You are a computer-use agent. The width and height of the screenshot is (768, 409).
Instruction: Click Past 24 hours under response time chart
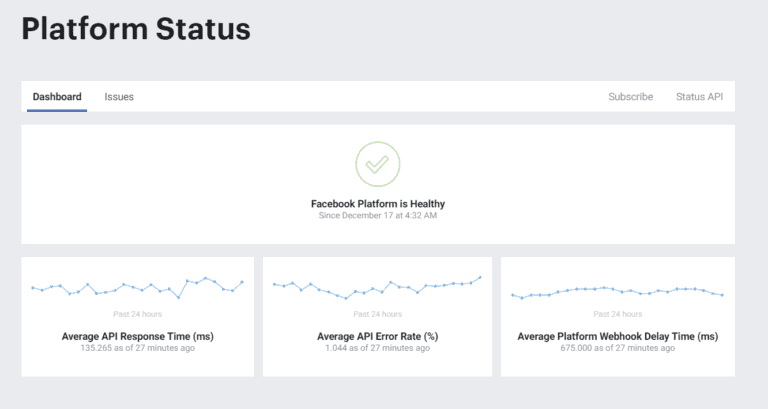coord(137,314)
